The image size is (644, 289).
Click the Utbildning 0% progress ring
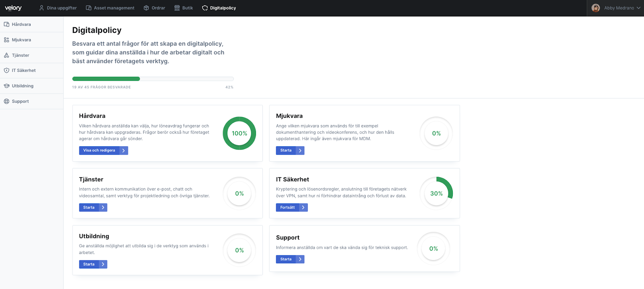point(239,250)
